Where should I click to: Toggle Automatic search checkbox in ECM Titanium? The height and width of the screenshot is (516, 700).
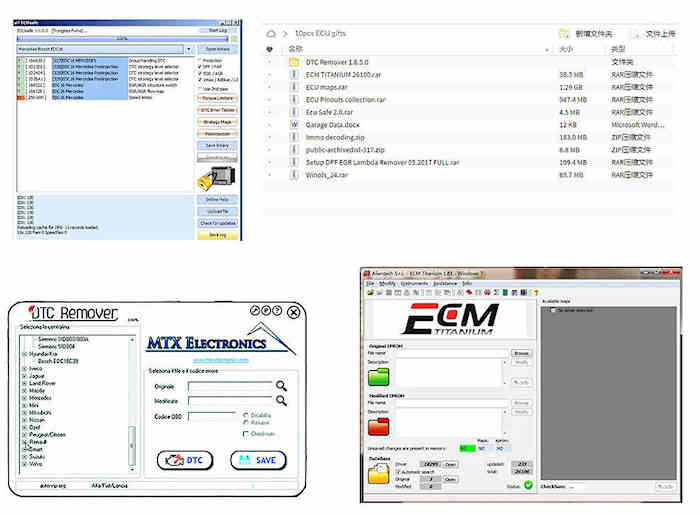(399, 471)
